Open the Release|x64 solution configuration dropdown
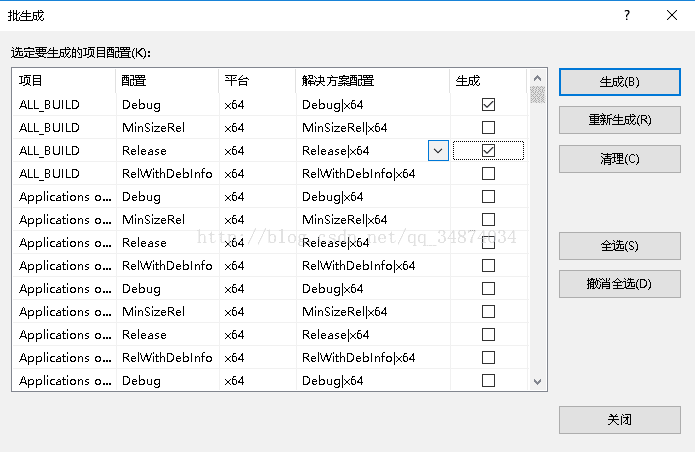Image resolution: width=695 pixels, height=452 pixels. point(438,151)
